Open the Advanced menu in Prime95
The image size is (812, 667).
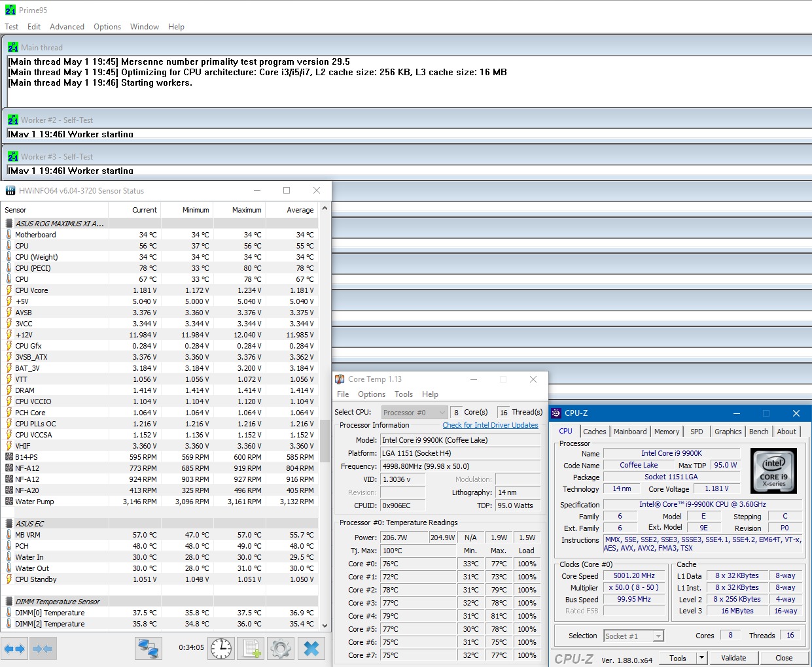(x=67, y=27)
